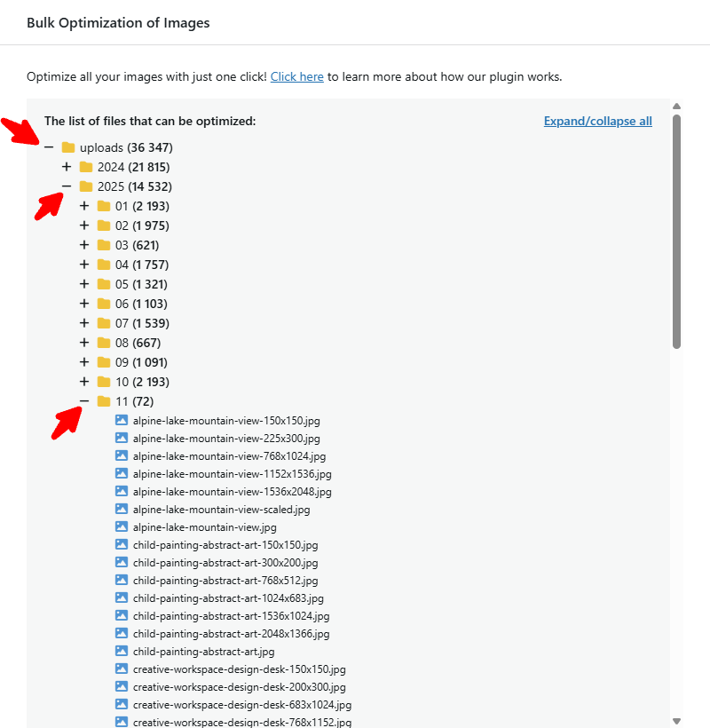Click image icon beside creative-workspace-design-desk-150x150.jpg
This screenshot has width=710, height=728.
coord(122,669)
